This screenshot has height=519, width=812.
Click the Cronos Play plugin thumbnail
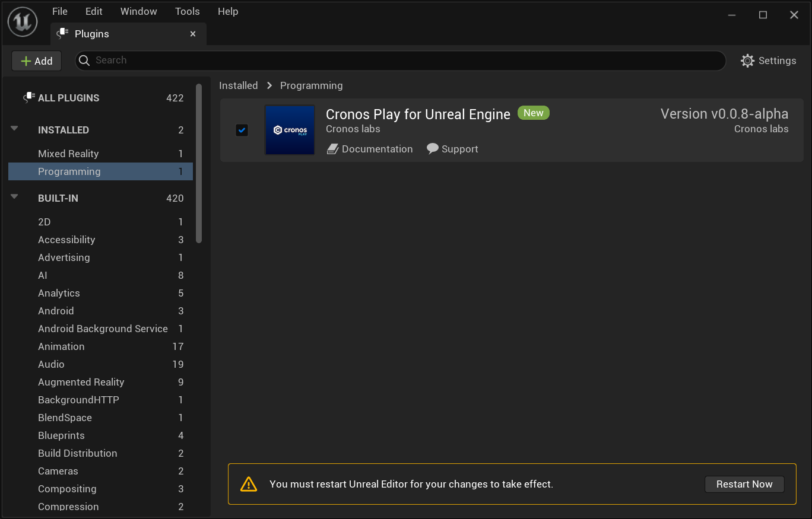coord(290,130)
